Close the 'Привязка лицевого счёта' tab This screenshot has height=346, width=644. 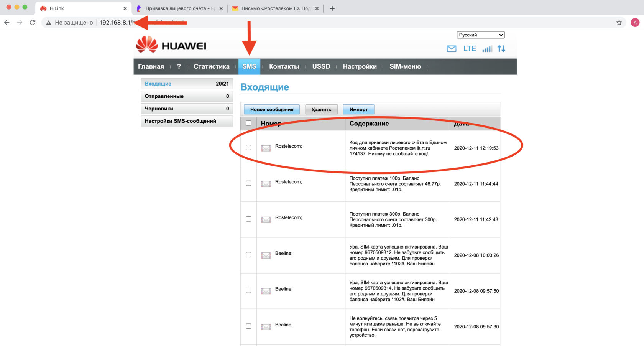[221, 8]
